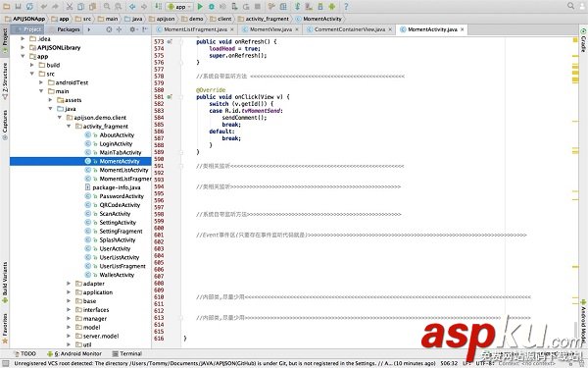The width and height of the screenshot is (588, 368).
Task: Open the MomentListFragment.java tab
Action: [195, 29]
